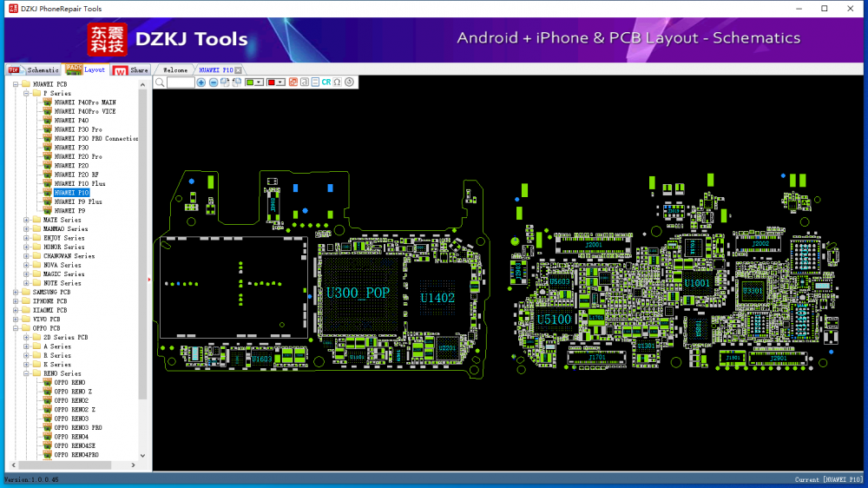868x488 pixels.
Task: Expand the MATE Series folder
Action: (x=26, y=220)
